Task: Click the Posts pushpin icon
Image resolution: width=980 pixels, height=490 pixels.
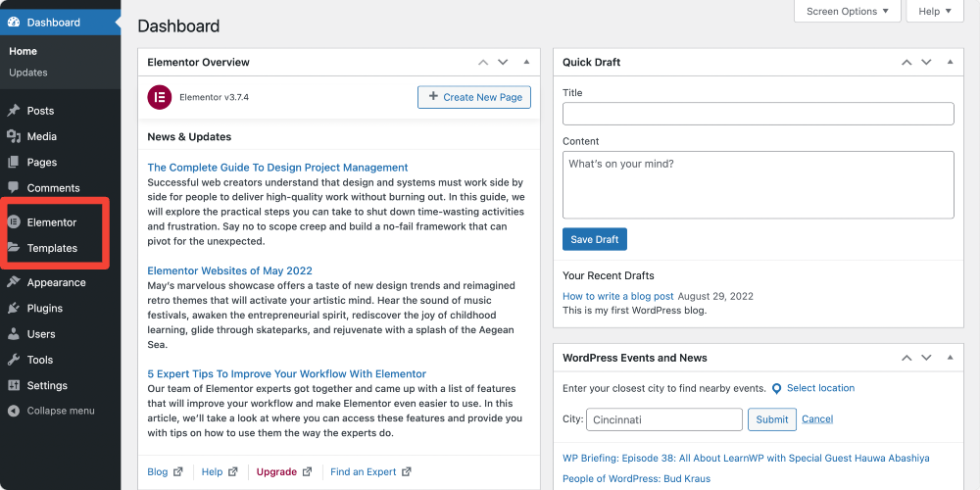Action: coord(13,111)
